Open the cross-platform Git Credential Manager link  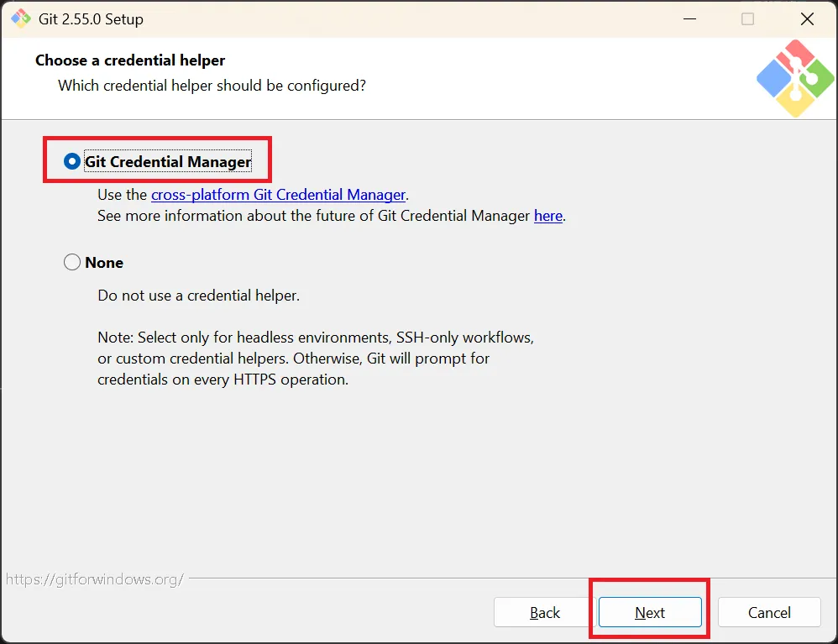click(278, 195)
